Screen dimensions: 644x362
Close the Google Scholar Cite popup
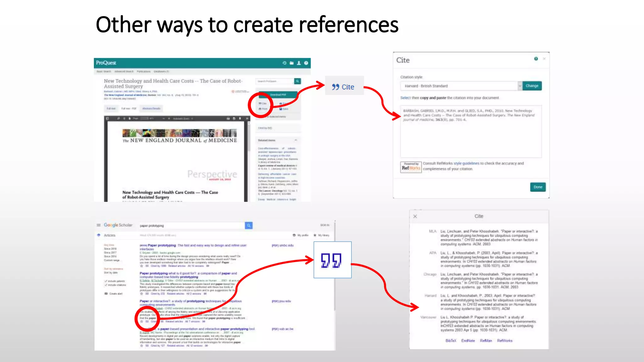point(415,216)
